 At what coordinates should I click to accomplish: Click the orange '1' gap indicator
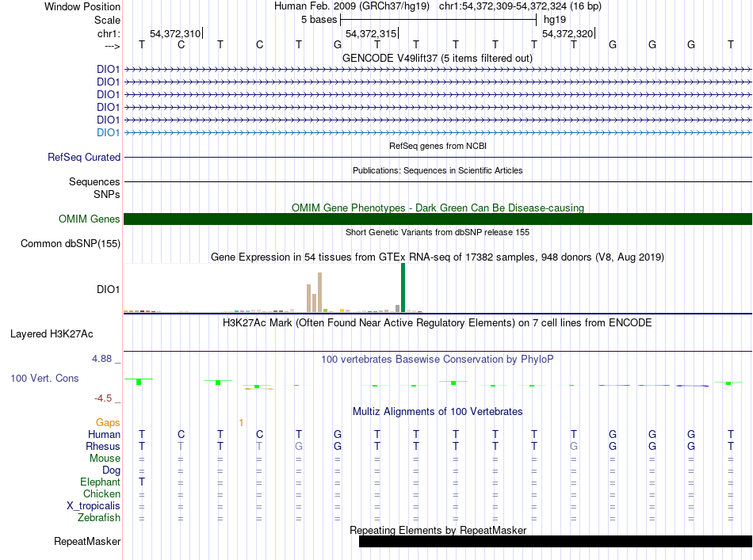[241, 423]
